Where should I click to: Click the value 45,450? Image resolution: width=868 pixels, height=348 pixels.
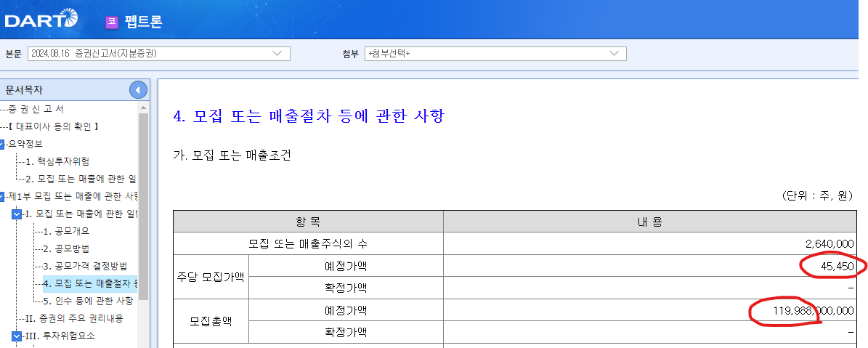tap(837, 267)
